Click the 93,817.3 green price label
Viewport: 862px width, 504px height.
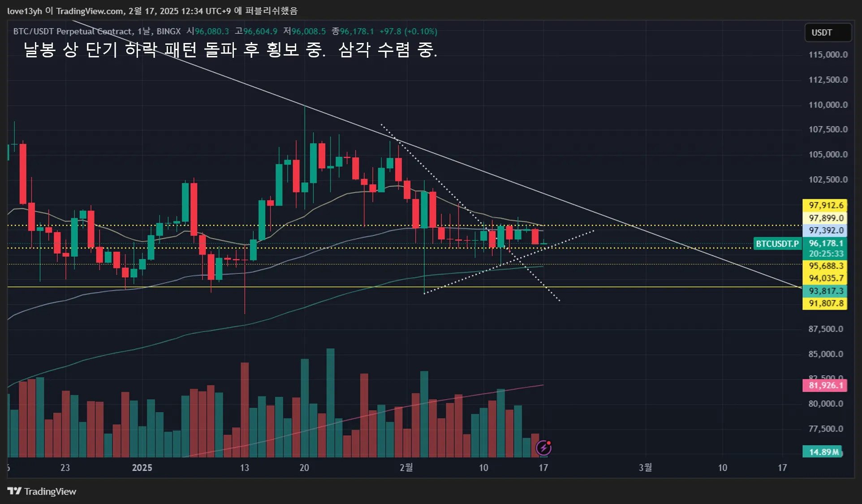(825, 291)
